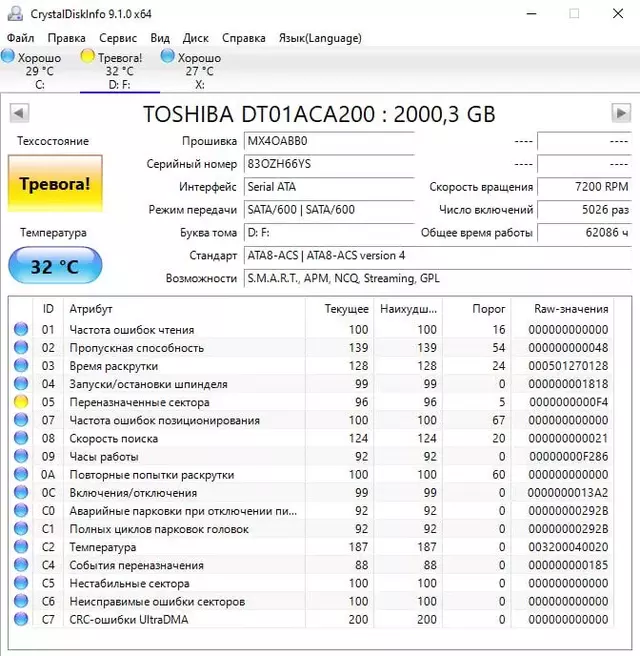Click status orb for attribute 07
The width and height of the screenshot is (640, 656).
coord(21,420)
